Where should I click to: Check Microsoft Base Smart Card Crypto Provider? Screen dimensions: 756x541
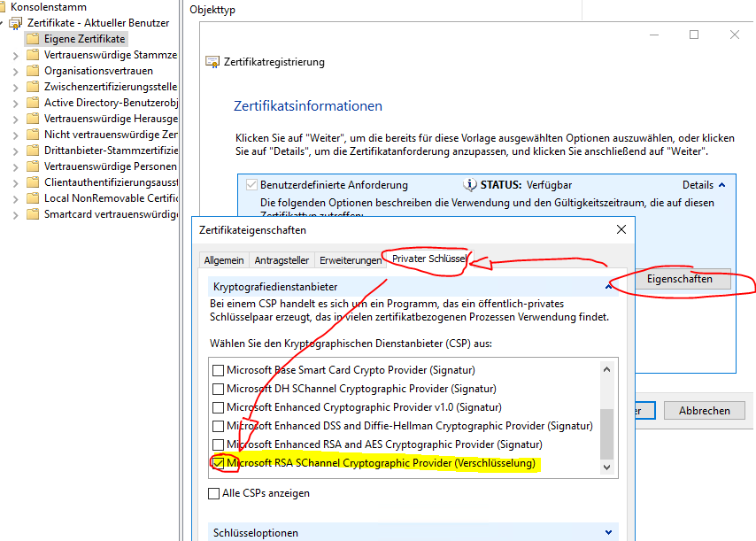(x=218, y=370)
